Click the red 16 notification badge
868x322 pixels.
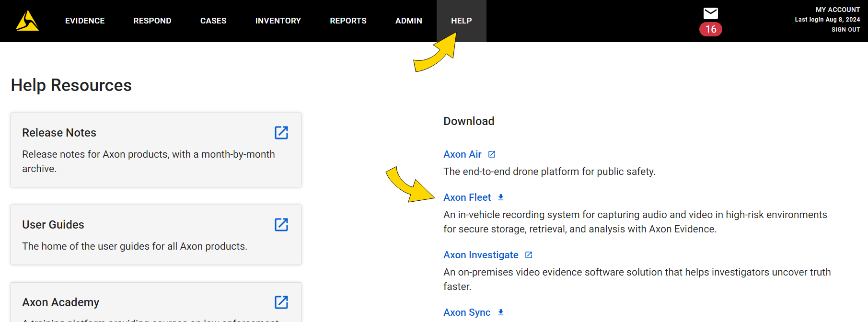710,29
